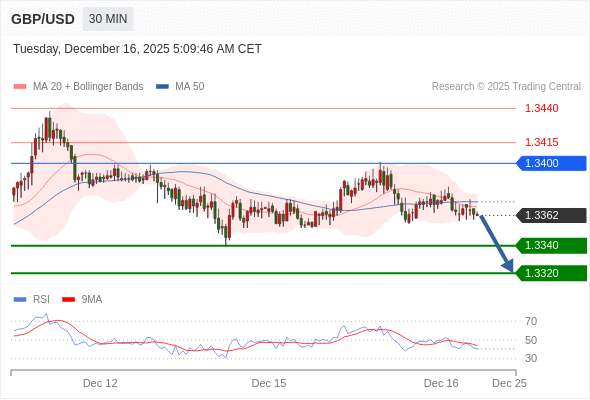Screen dimensions: 590x400
Task: Click the green 1.3320 target price tag
Action: (x=552, y=273)
